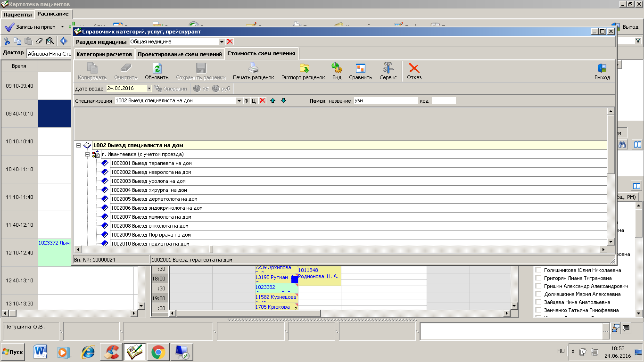
Task: Select 1002004 Выезд хирурга на дом row
Action: point(358,190)
